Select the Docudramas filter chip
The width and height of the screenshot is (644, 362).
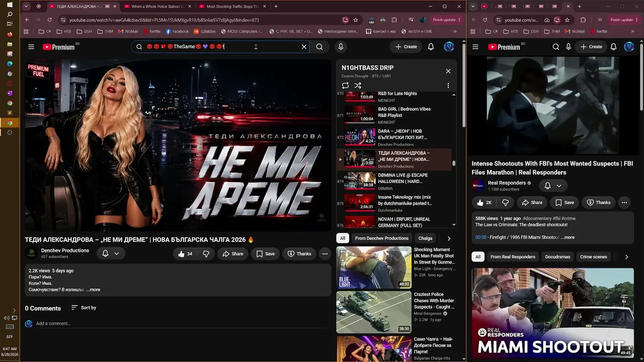(557, 257)
